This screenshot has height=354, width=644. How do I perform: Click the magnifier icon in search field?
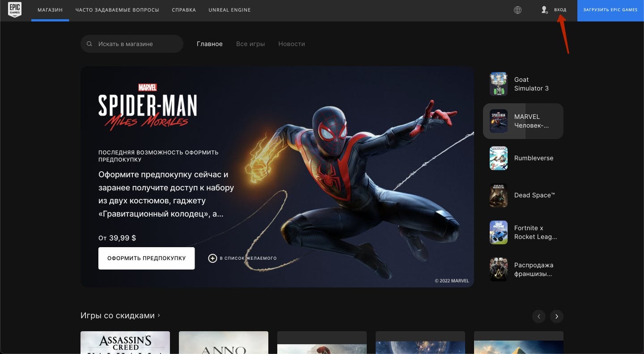(x=89, y=44)
